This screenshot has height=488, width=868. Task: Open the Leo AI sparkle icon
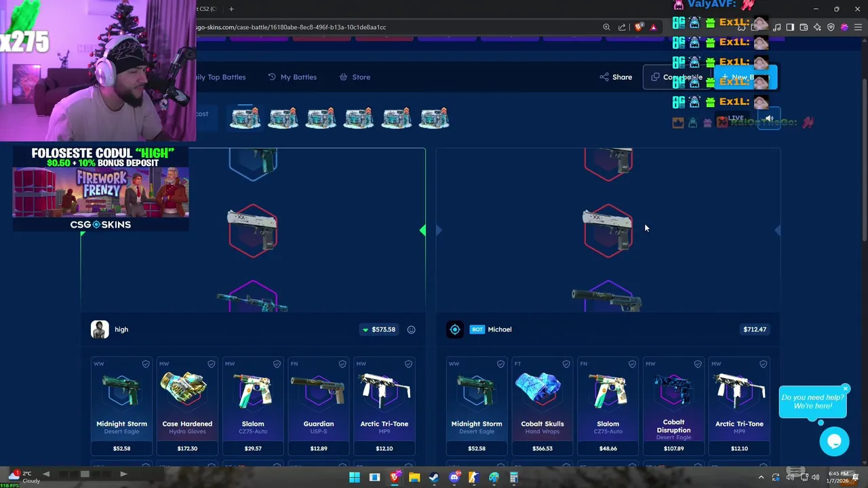[817, 27]
